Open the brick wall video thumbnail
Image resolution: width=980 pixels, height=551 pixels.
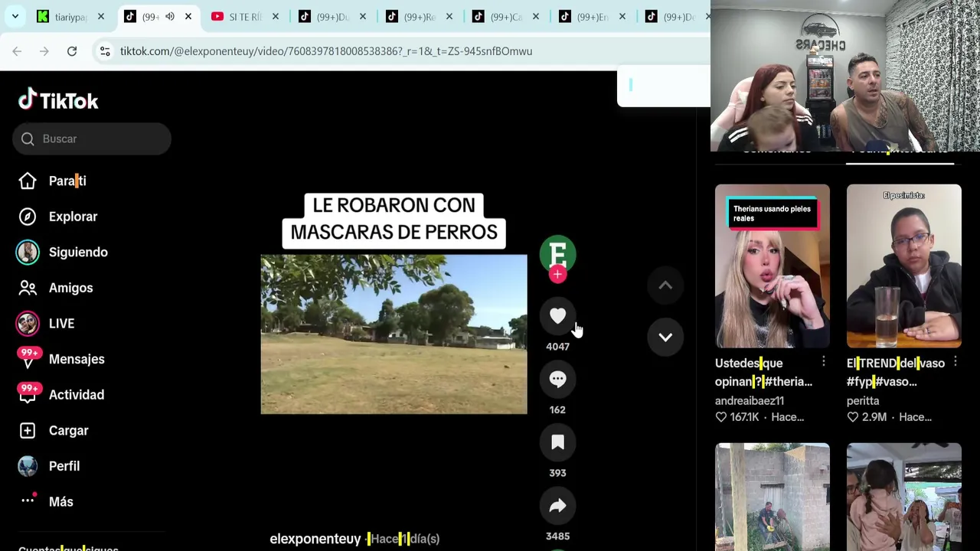(772, 496)
